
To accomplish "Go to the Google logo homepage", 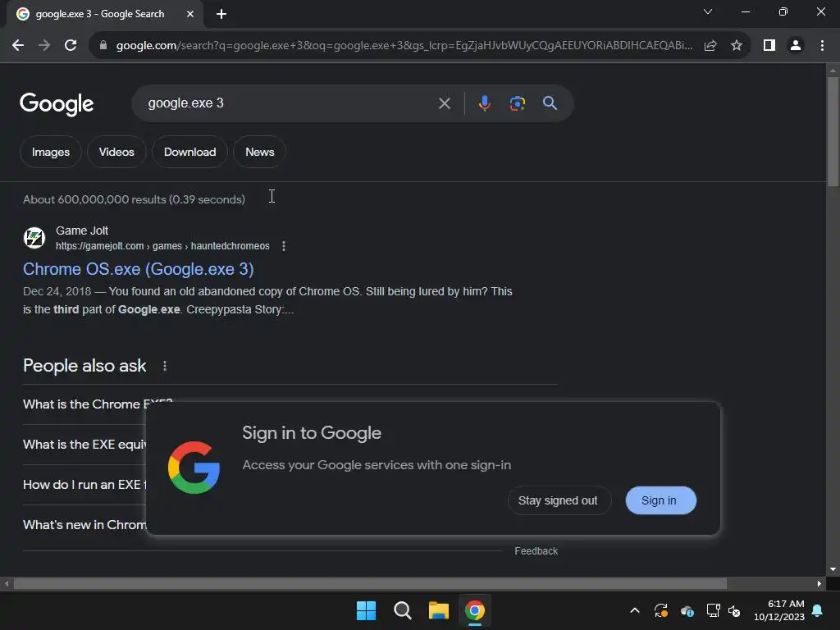I will (57, 104).
